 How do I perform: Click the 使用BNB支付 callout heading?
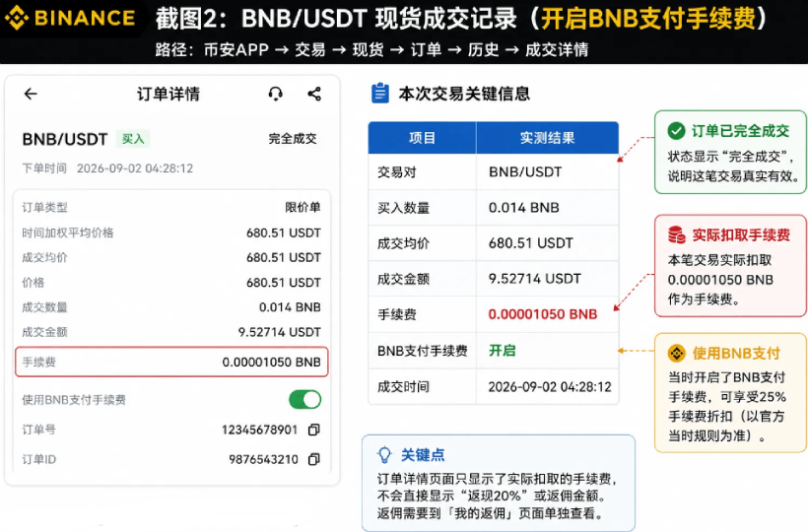pyautogui.click(x=736, y=354)
